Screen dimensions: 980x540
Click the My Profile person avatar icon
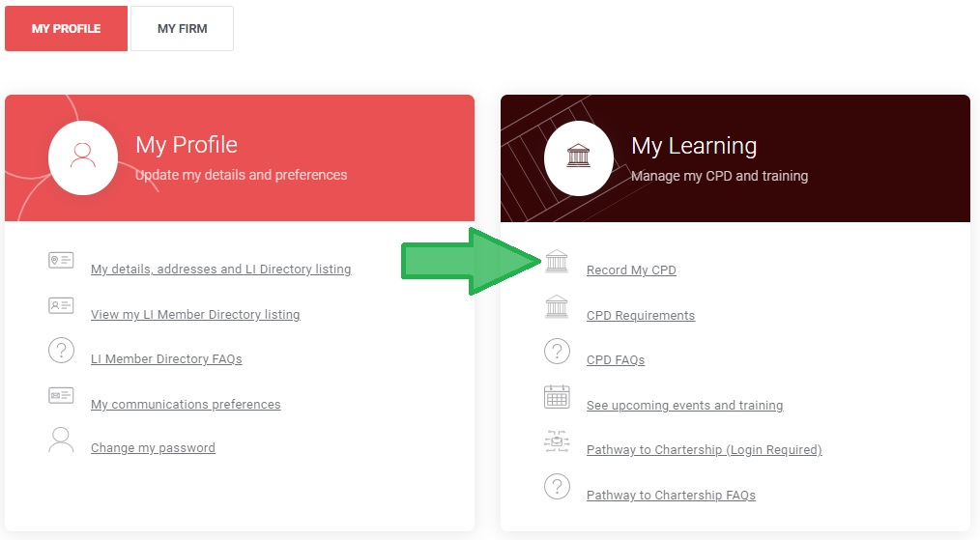[82, 157]
